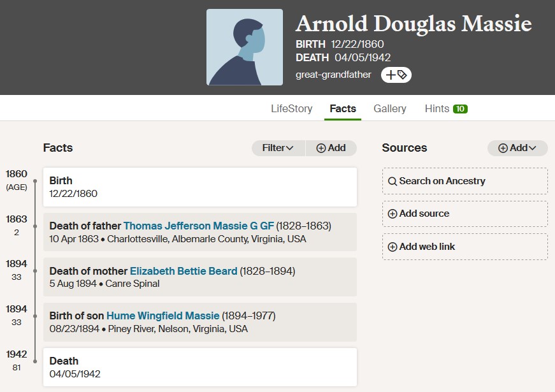
Task: Click the green 10 hints badge
Action: click(460, 109)
